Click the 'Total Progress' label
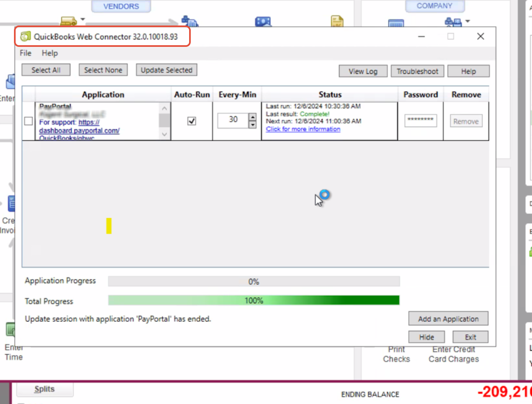This screenshot has height=404, width=532. click(49, 301)
